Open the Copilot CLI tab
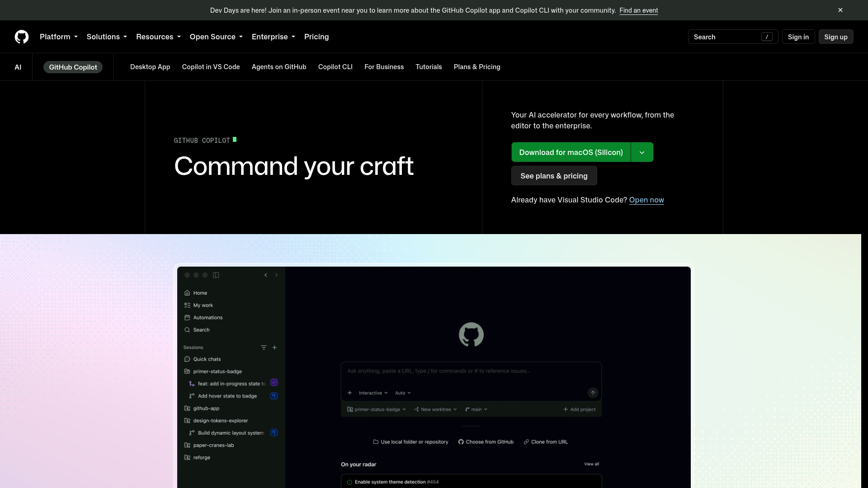868x488 pixels. point(335,67)
